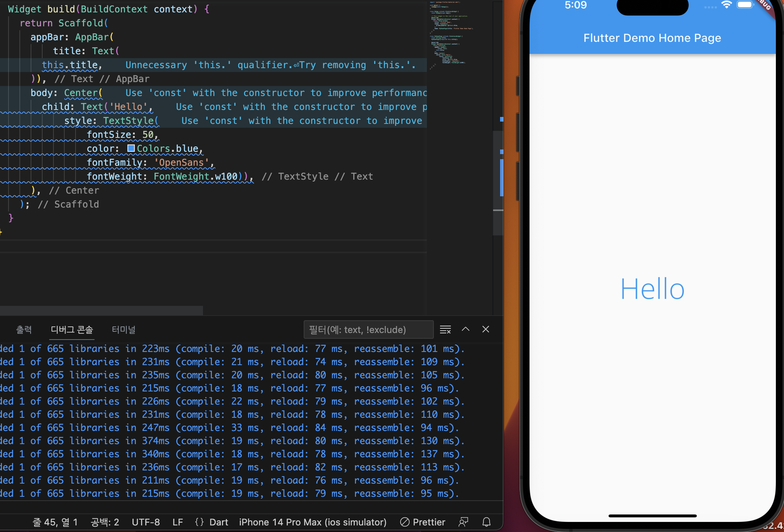The width and height of the screenshot is (784, 532).
Task: Close the bottom panel with X
Action: (x=485, y=329)
